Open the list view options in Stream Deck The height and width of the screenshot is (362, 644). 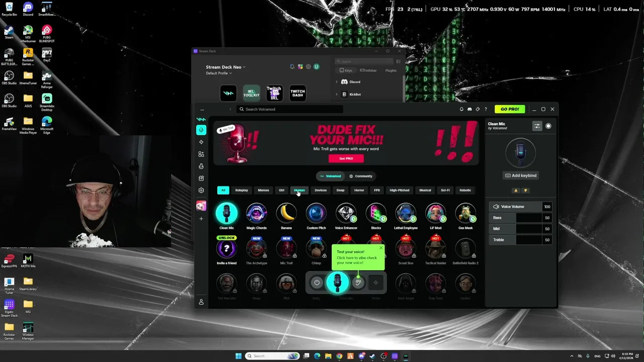(x=398, y=61)
